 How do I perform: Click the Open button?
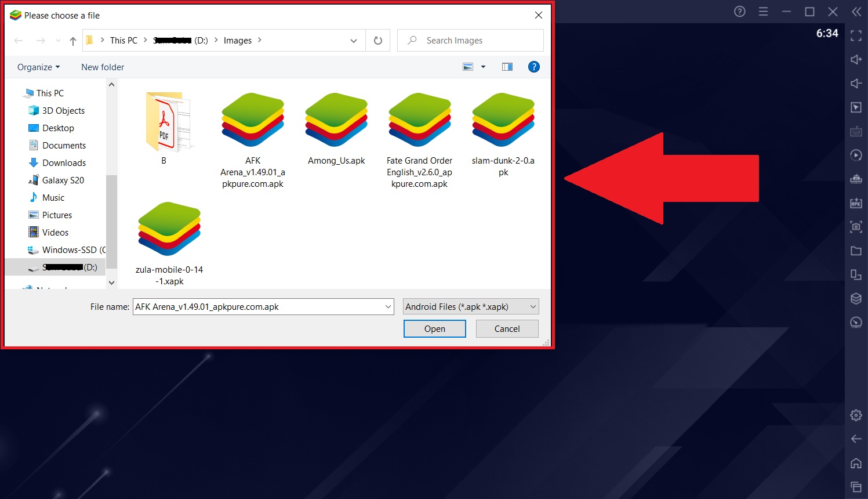[435, 329]
